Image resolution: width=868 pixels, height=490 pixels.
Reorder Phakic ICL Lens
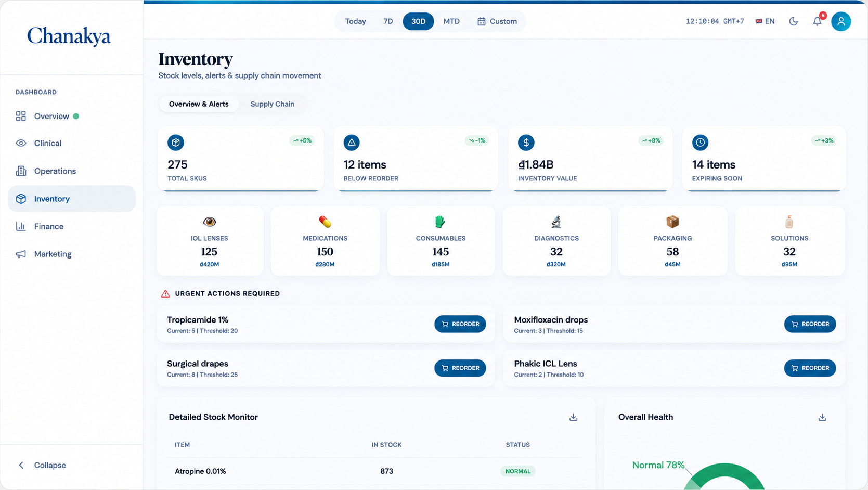coord(810,368)
